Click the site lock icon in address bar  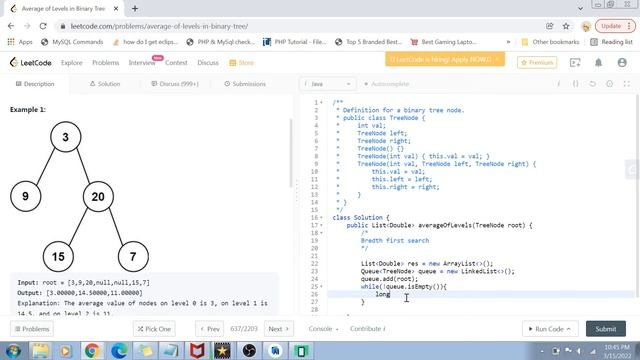62,26
